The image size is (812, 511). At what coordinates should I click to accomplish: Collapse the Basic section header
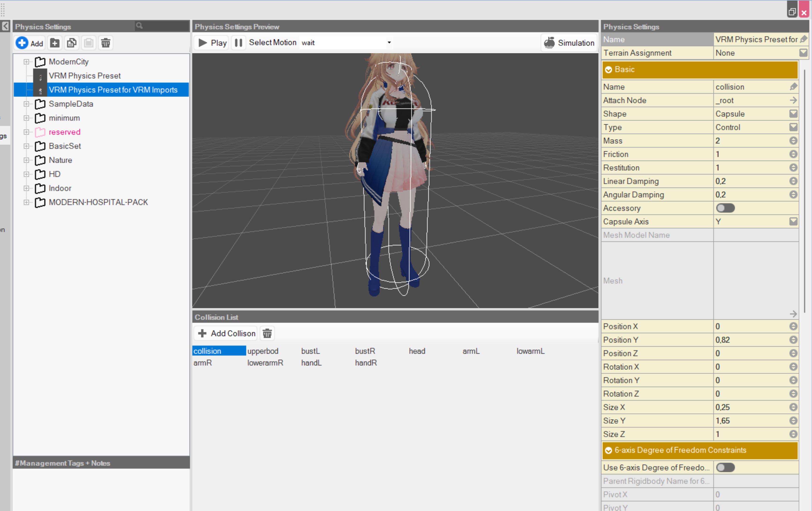608,70
